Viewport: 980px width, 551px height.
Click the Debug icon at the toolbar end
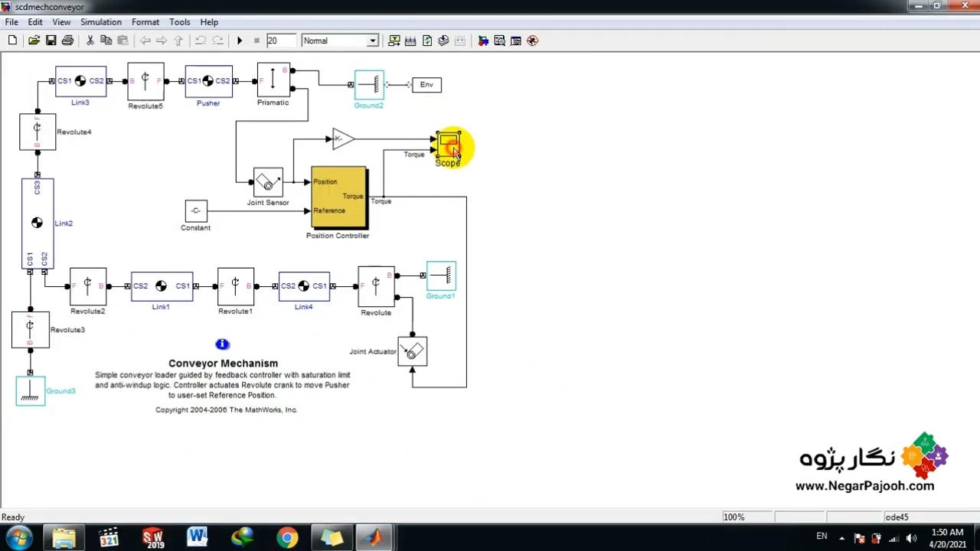[x=533, y=41]
